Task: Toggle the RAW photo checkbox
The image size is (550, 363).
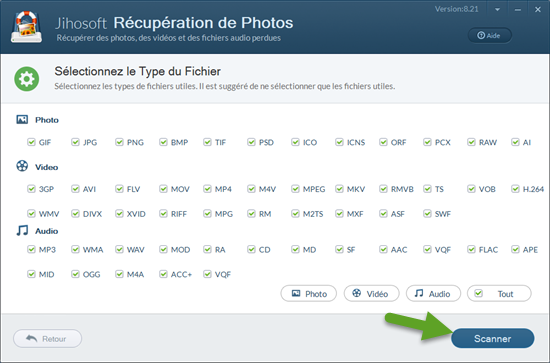Action: pyautogui.click(x=471, y=142)
